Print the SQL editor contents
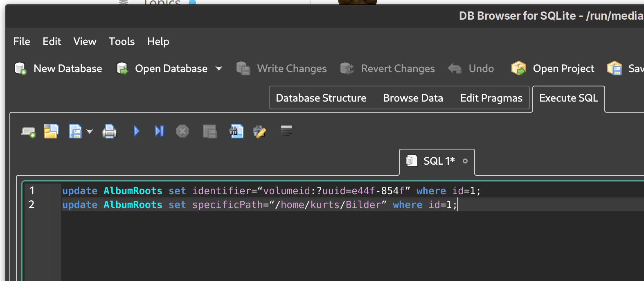Image resolution: width=644 pixels, height=281 pixels. point(109,131)
